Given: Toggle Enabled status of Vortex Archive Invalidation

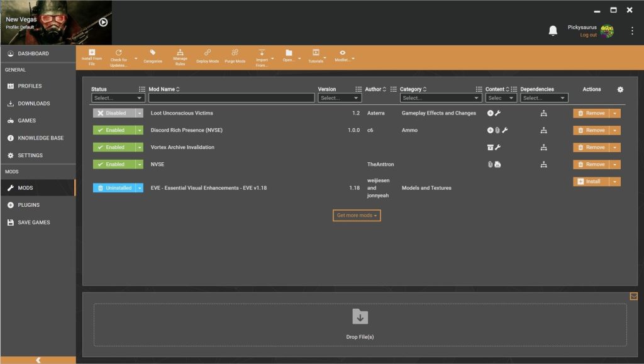Looking at the screenshot, I should pos(113,147).
